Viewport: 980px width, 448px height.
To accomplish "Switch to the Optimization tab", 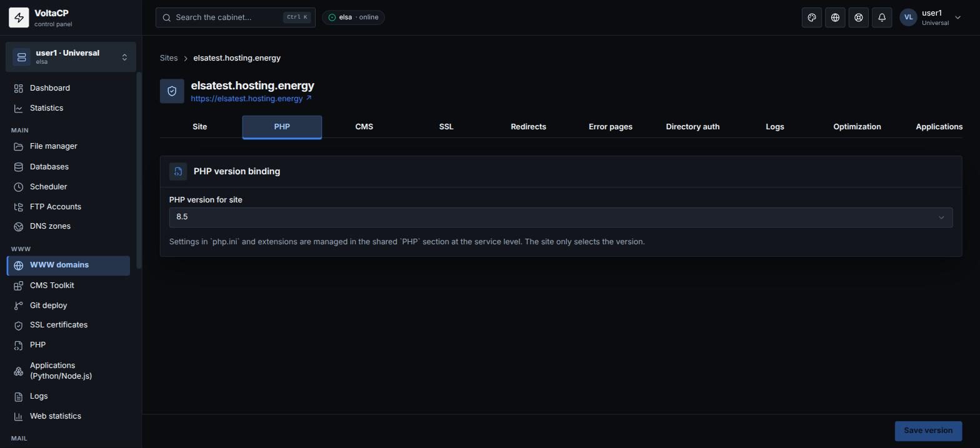I will pos(857,127).
